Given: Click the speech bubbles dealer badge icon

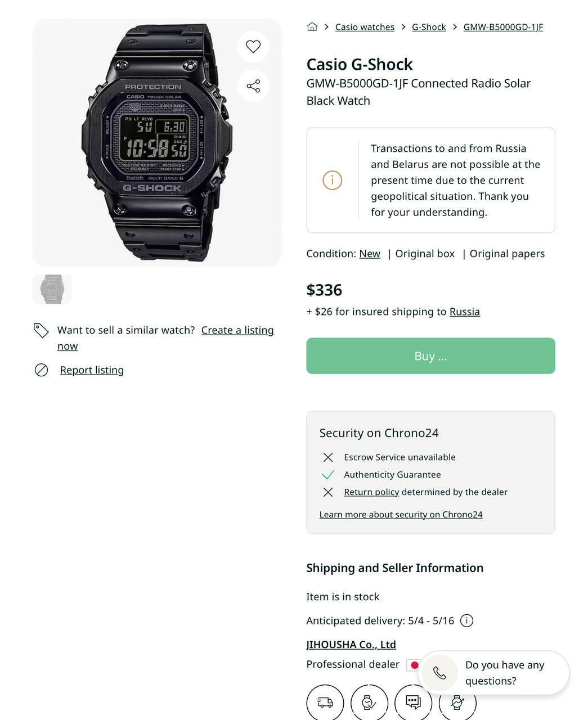Looking at the screenshot, I should 413,703.
